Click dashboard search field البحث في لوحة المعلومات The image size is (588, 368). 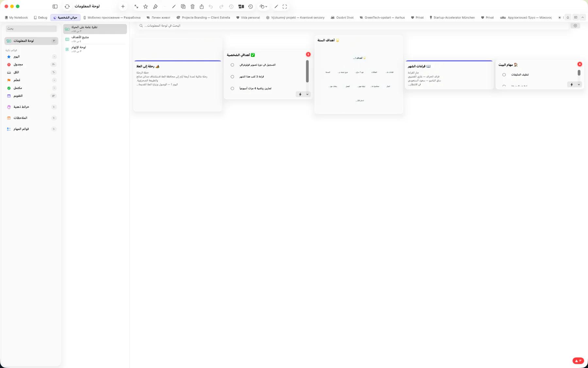pos(353,26)
